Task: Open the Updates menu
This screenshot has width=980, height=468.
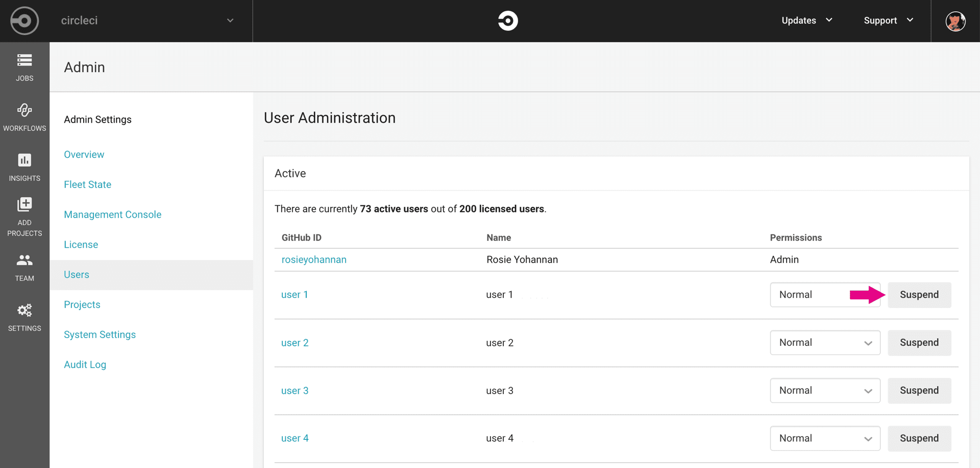Action: 806,20
